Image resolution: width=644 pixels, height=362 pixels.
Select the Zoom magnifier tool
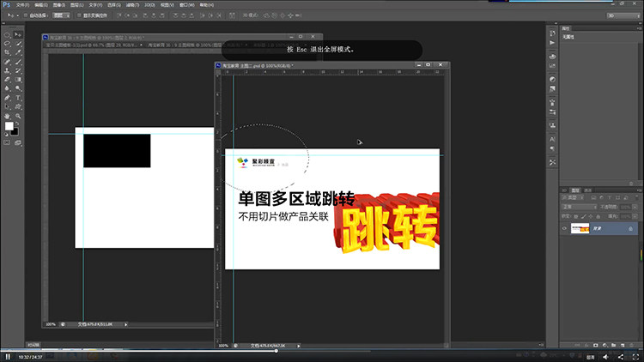[18, 116]
